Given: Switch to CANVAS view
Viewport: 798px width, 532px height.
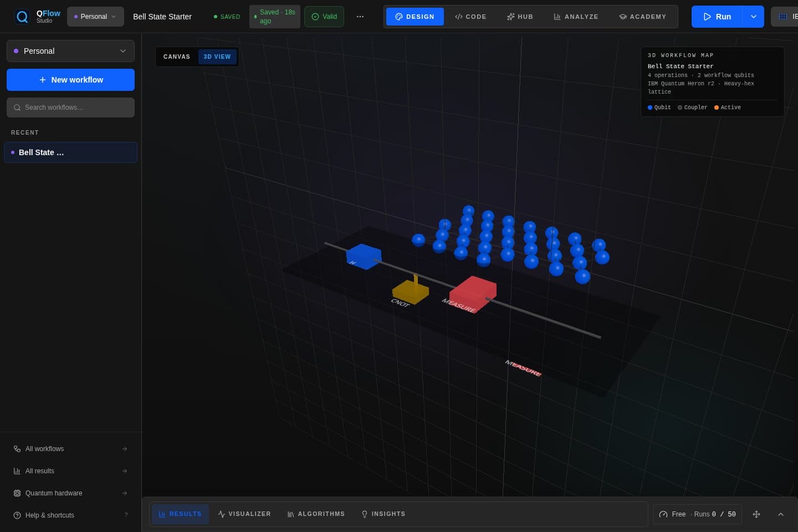Looking at the screenshot, I should pos(177,57).
